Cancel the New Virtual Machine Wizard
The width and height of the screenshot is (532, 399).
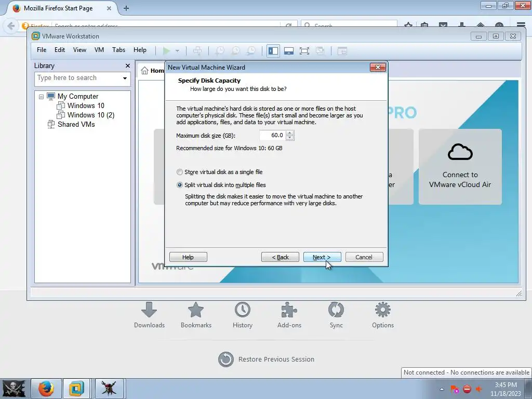[x=364, y=257]
